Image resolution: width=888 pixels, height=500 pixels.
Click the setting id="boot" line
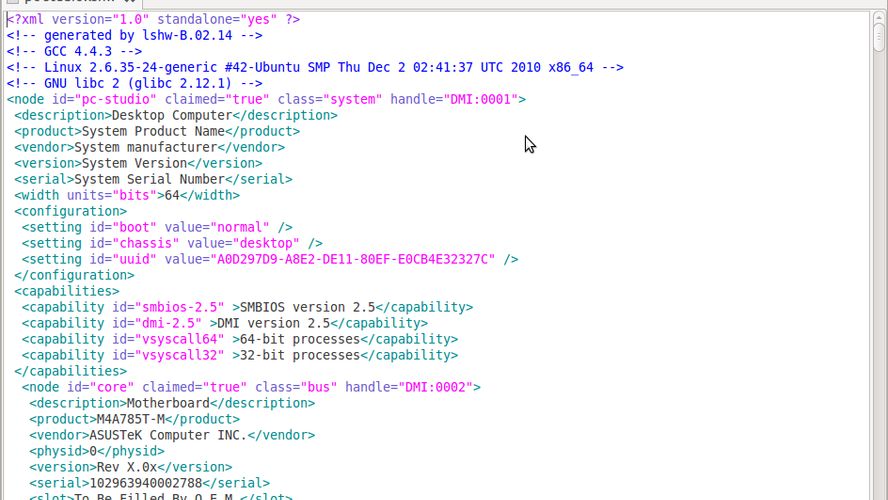click(157, 227)
